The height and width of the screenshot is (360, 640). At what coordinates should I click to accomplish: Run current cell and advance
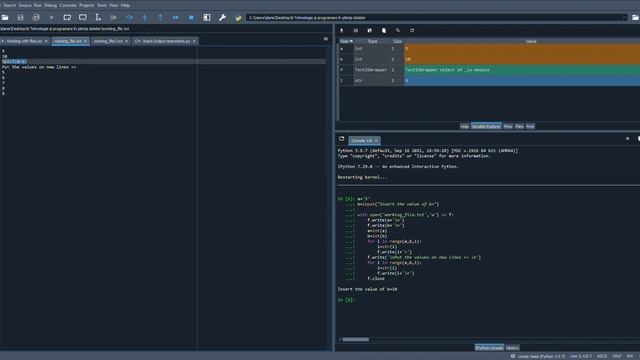click(83, 18)
